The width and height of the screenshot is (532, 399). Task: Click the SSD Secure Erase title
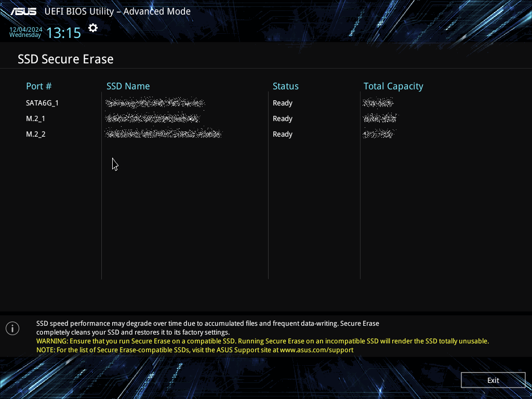click(65, 59)
